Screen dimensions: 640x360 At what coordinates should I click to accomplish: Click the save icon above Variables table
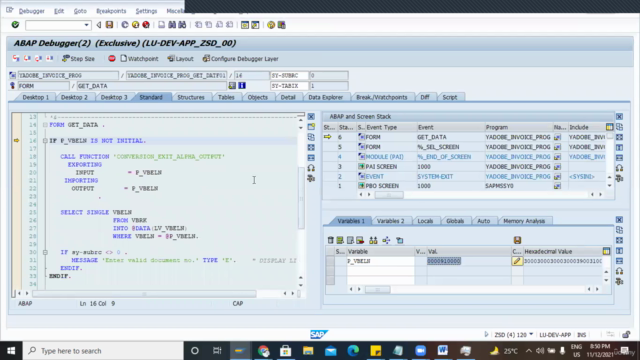point(517,240)
